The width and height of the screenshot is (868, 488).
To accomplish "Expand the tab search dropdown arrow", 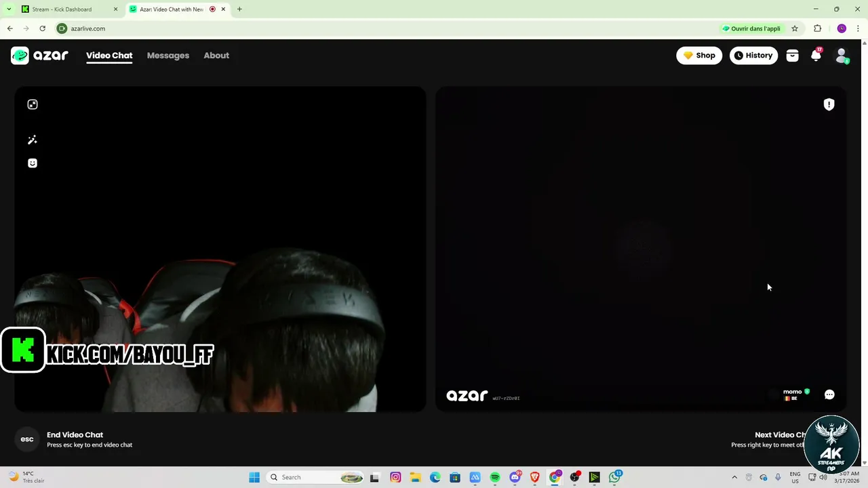I will point(9,9).
